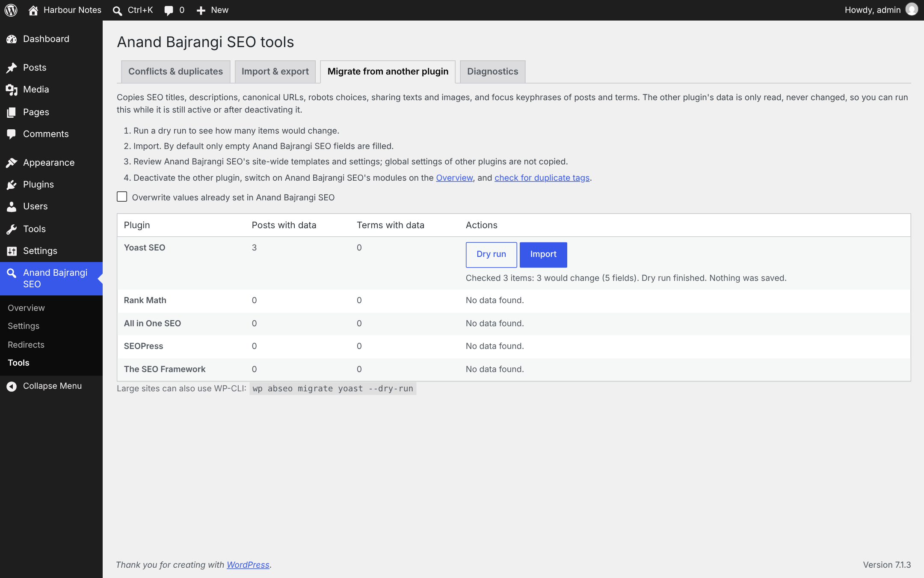Open Plugins via the plug icon
The height and width of the screenshot is (578, 924).
(12, 185)
